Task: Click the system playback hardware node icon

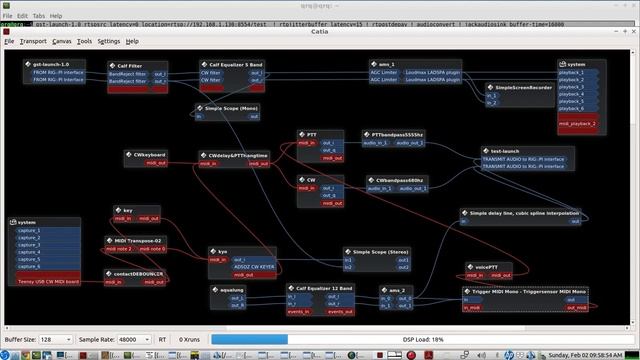Action: click(562, 64)
